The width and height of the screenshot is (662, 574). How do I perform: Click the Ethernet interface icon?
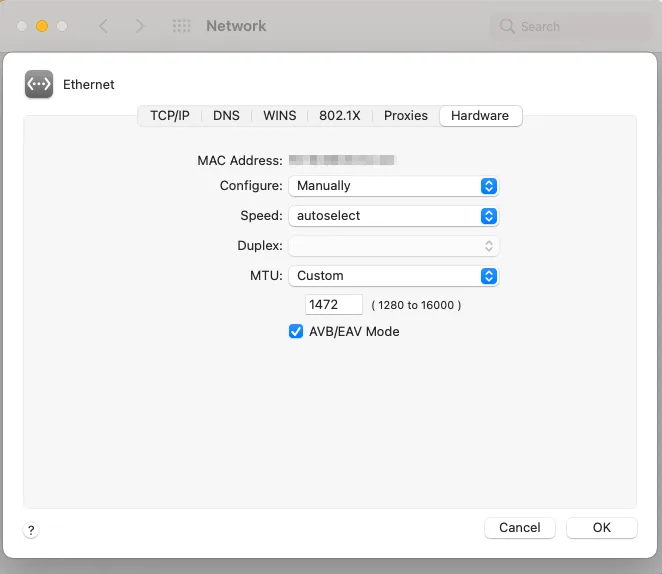tap(39, 85)
